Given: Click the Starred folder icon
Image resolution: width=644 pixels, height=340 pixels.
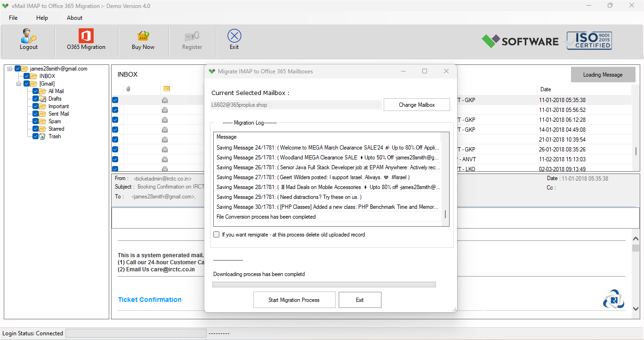Looking at the screenshot, I should [x=42, y=129].
